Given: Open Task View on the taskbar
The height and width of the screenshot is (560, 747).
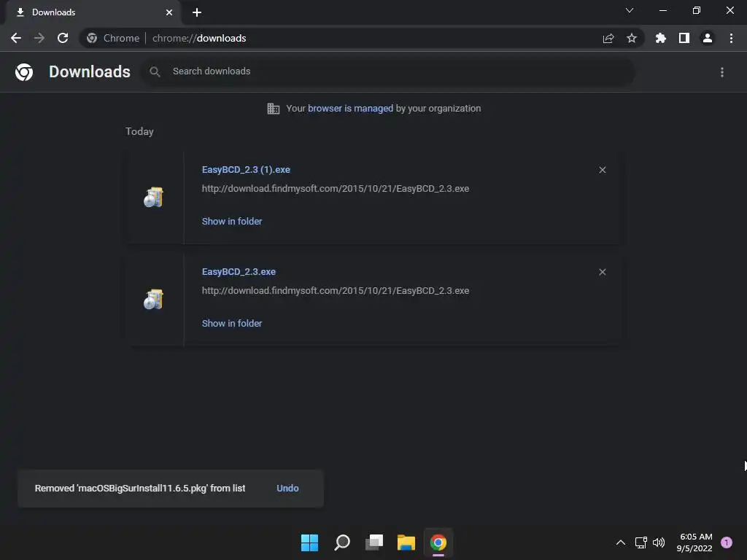Looking at the screenshot, I should point(374,542).
